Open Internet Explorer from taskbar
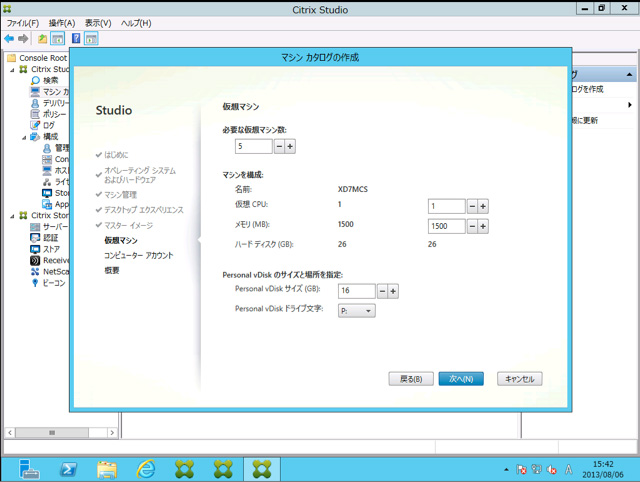 [x=146, y=469]
